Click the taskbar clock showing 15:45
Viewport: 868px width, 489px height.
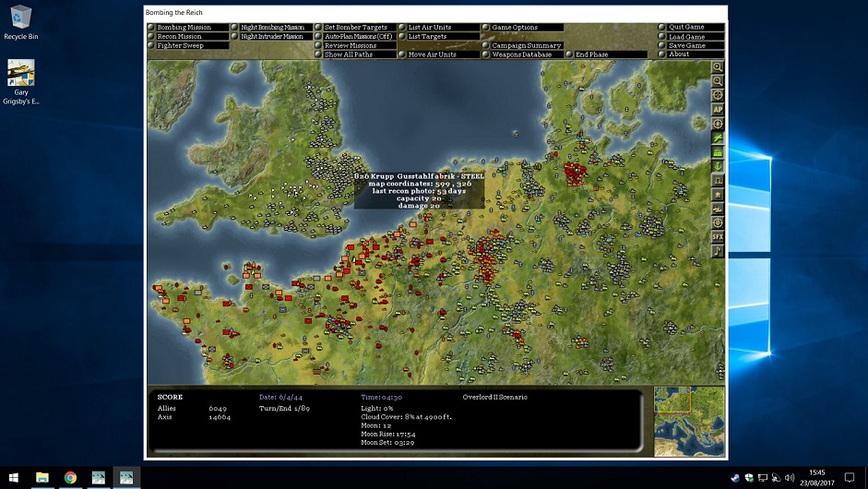tap(817, 477)
